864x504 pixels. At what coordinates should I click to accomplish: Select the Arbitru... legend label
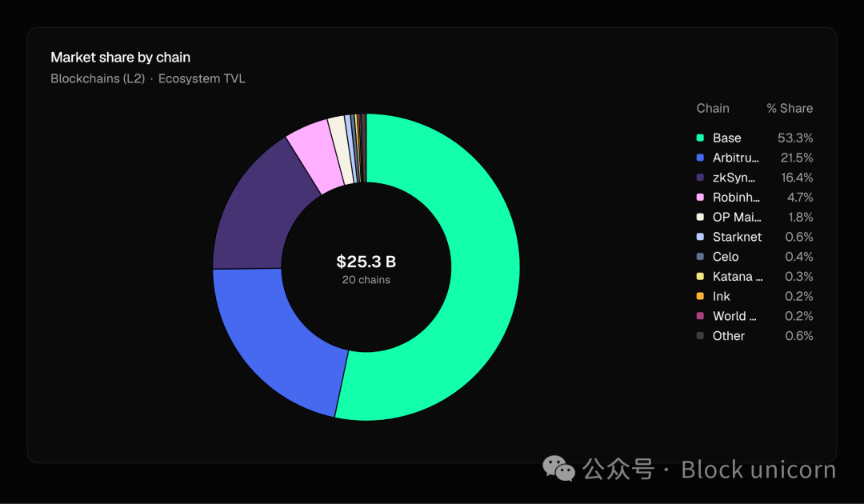click(x=736, y=158)
